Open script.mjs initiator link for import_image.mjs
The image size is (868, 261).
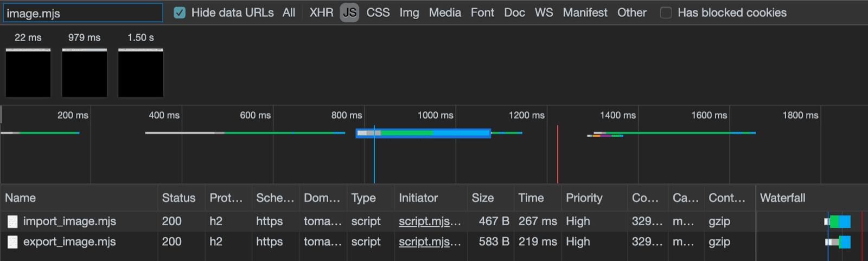pyautogui.click(x=429, y=221)
